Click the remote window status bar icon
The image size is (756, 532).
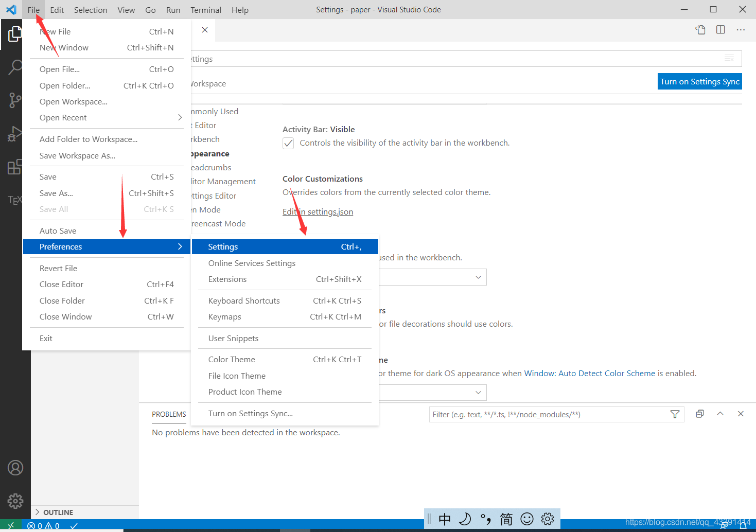tap(11, 525)
